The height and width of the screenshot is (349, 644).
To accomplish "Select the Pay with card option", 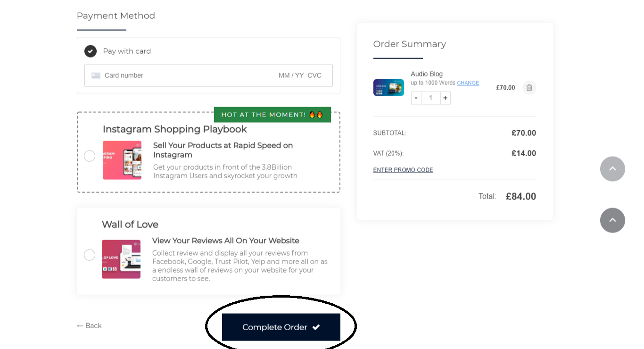I will click(x=91, y=51).
